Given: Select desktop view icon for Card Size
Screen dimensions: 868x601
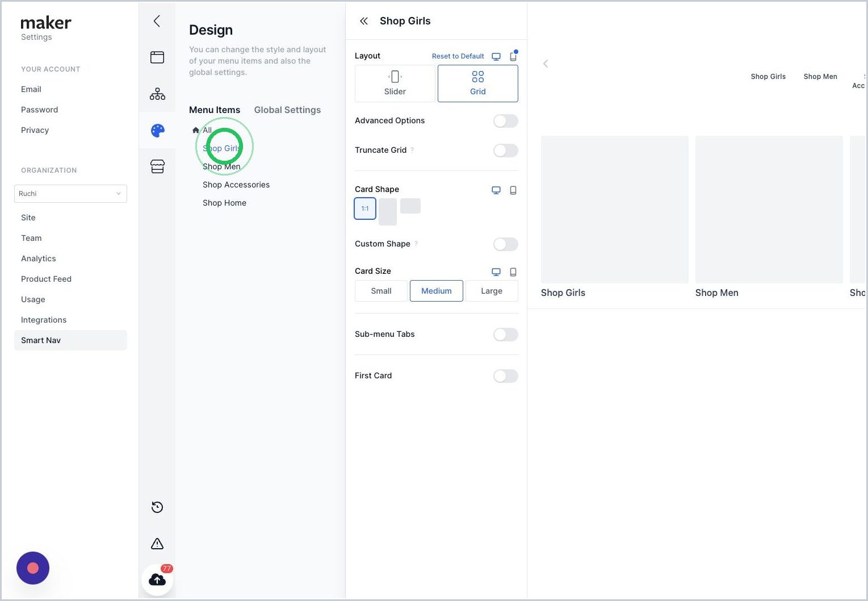Looking at the screenshot, I should pos(496,272).
